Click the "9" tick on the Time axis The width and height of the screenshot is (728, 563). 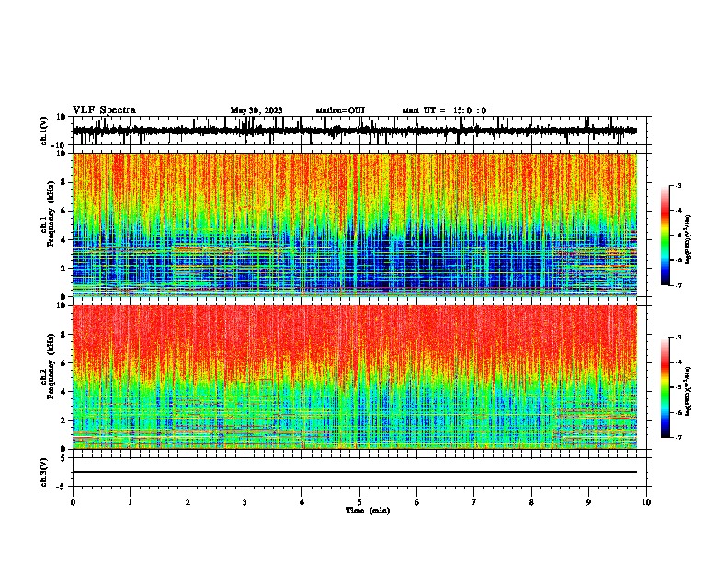point(588,502)
